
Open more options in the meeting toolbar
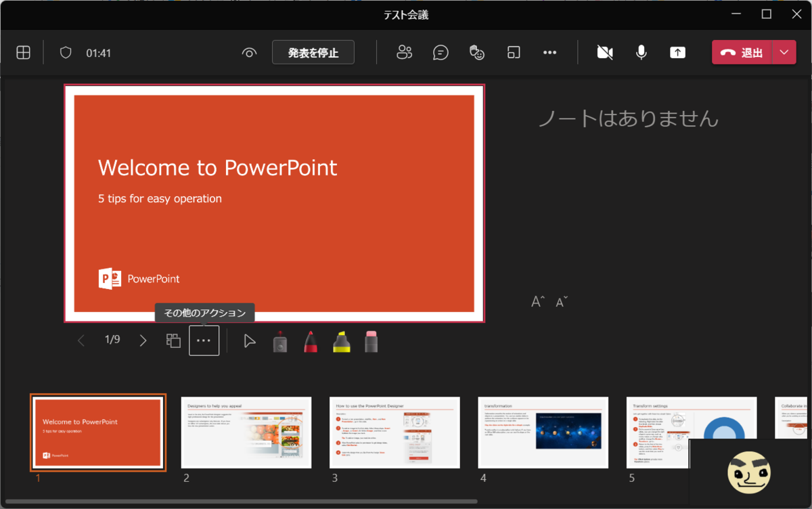(550, 53)
